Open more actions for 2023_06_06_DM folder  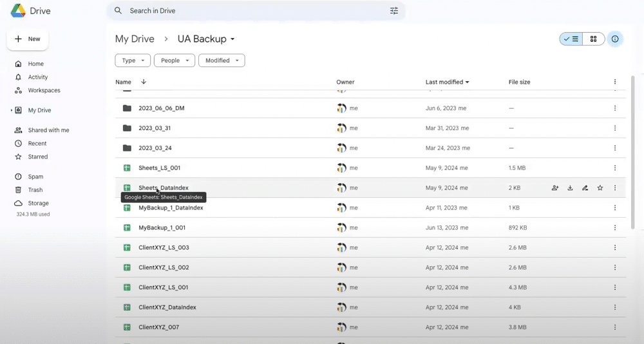pos(615,108)
